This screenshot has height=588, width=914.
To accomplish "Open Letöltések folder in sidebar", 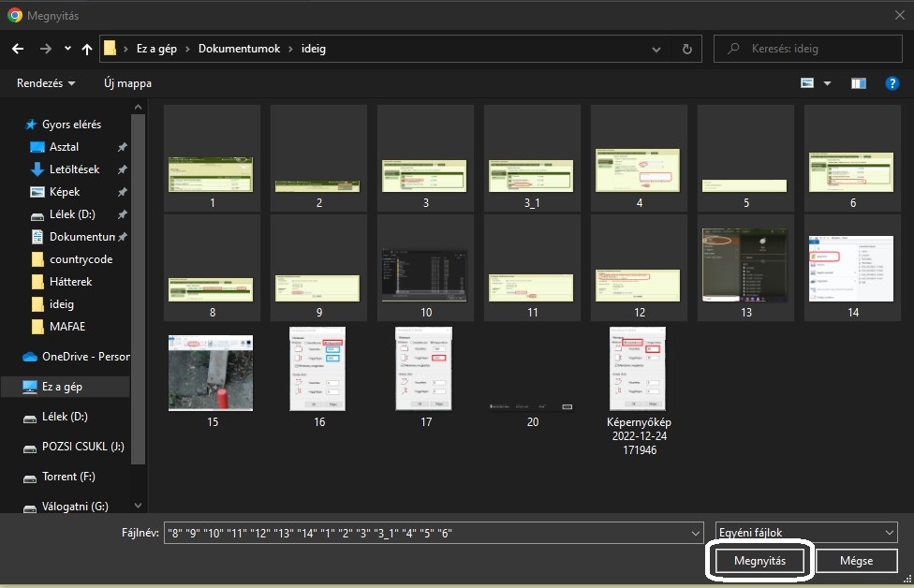I will tap(75, 169).
